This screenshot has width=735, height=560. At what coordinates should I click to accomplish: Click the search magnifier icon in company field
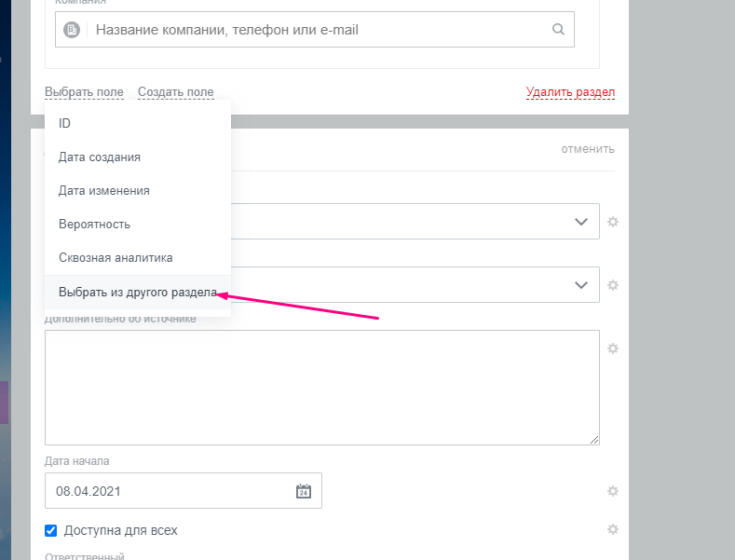pos(559,30)
